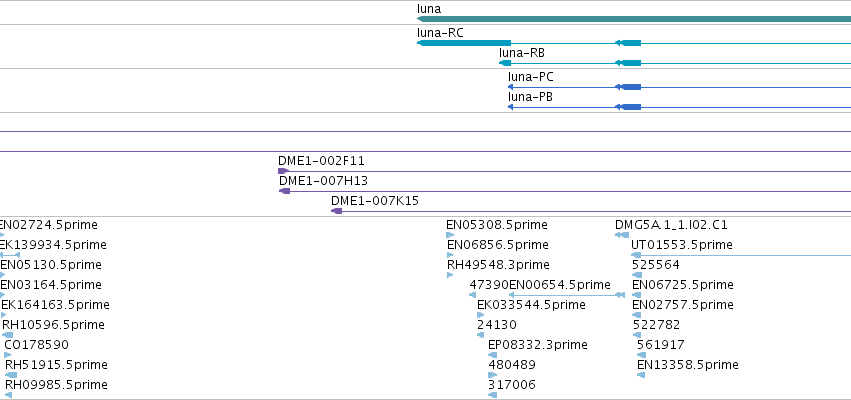Click the luna-RC transcript thick exon
851x400 pixels.
[464, 43]
